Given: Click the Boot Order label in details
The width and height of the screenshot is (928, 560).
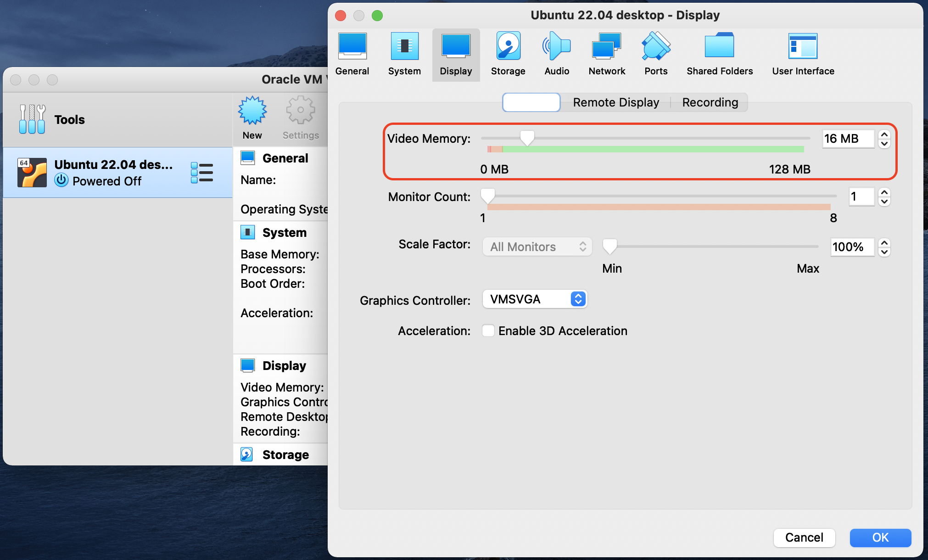Looking at the screenshot, I should [273, 284].
